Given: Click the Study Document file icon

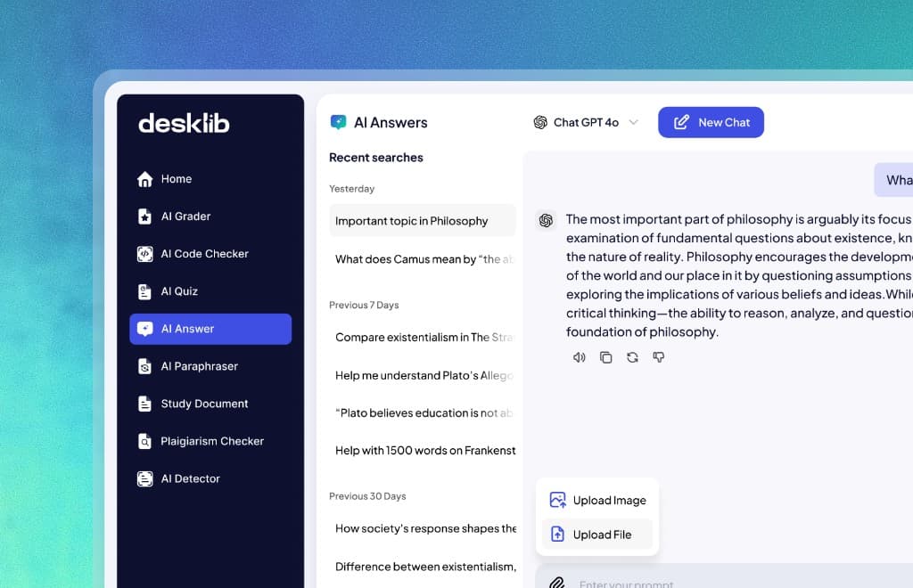Looking at the screenshot, I should (145, 404).
